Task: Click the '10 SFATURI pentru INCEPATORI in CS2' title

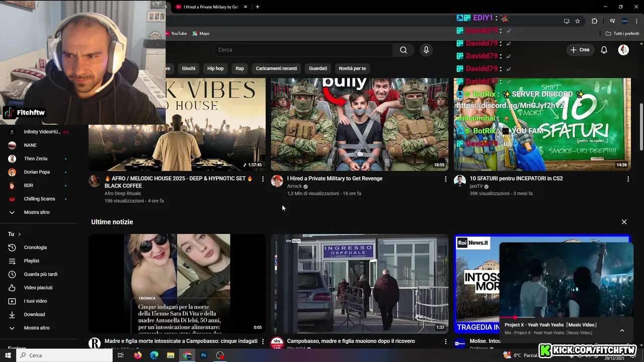Action: coord(516,178)
